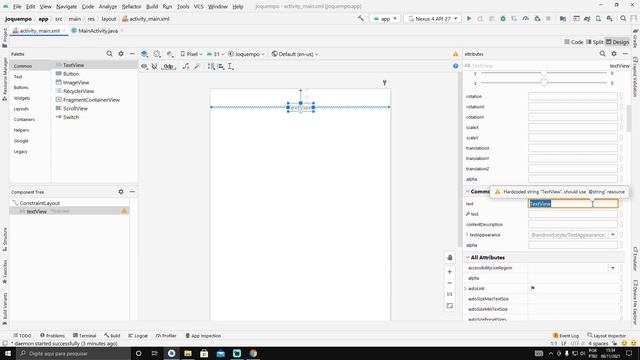Click Zoom to Fit Screen icon
Viewport: 640px width, 360px height.
point(449,306)
